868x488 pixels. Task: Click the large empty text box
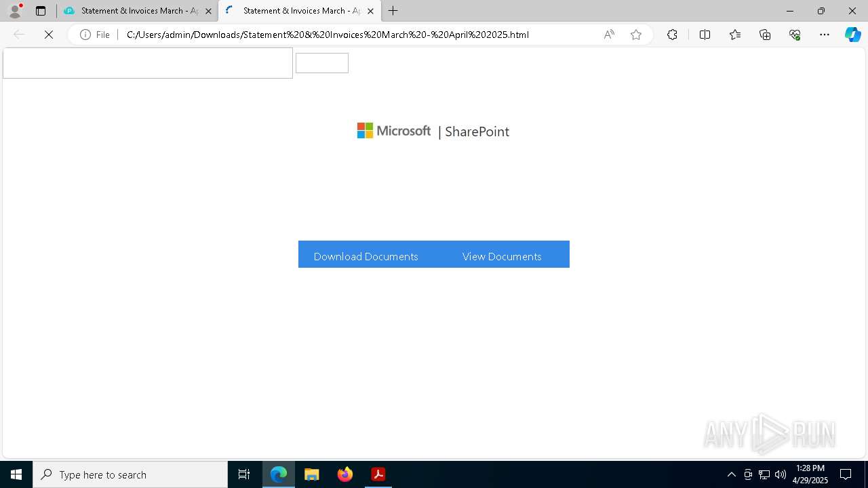(148, 63)
